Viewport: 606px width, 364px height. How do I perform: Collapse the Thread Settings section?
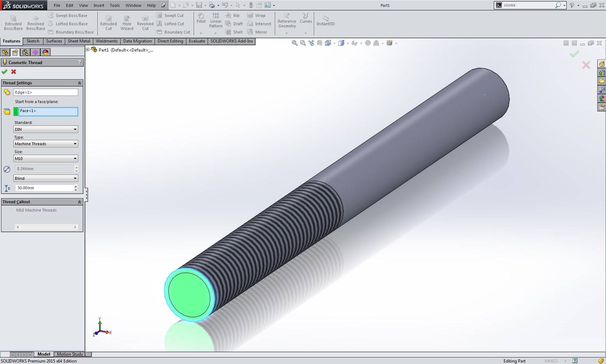[79, 83]
